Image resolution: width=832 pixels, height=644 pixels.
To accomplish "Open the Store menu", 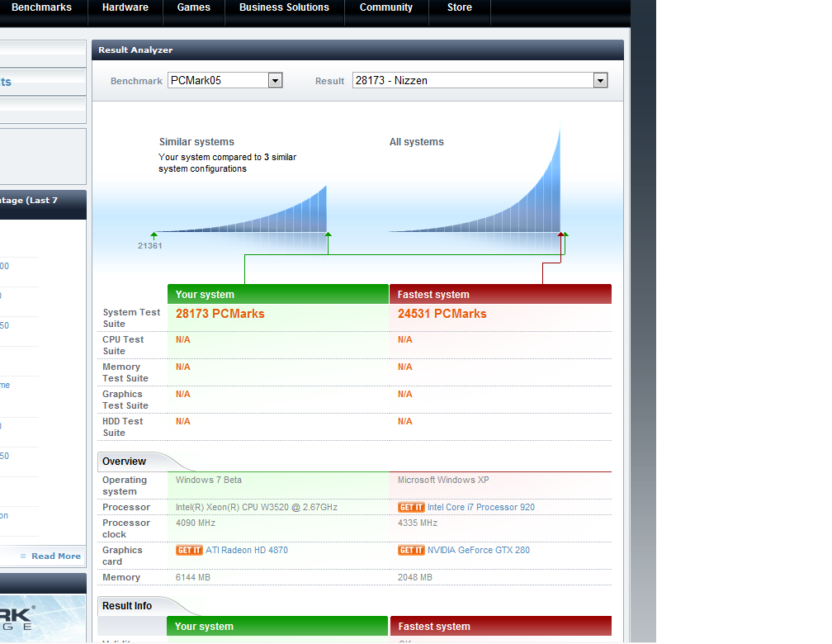I will tap(460, 7).
